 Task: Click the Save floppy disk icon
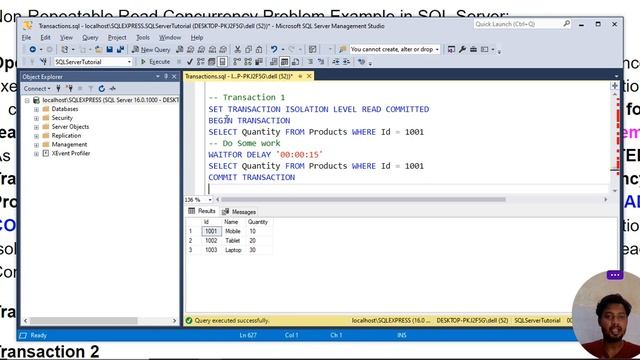coord(109,49)
